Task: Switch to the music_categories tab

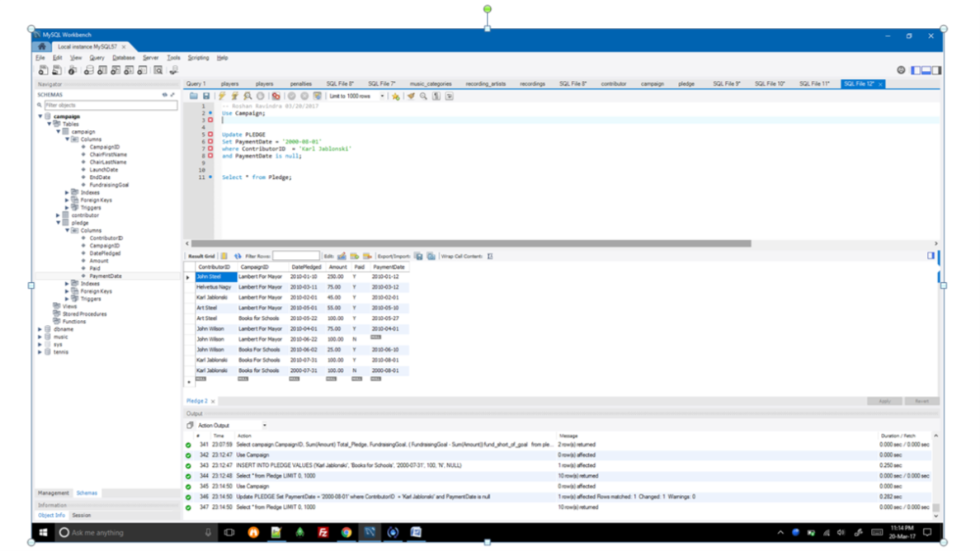Action: pos(431,83)
